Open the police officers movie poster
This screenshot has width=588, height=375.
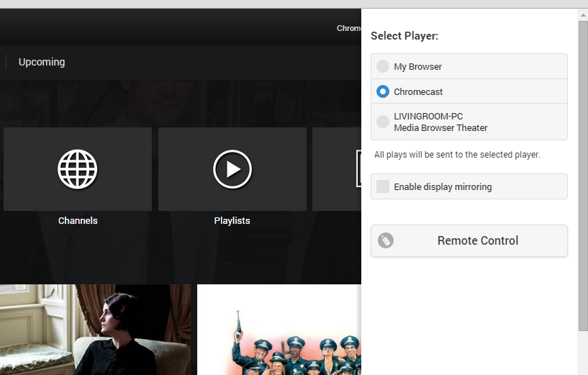tap(279, 330)
